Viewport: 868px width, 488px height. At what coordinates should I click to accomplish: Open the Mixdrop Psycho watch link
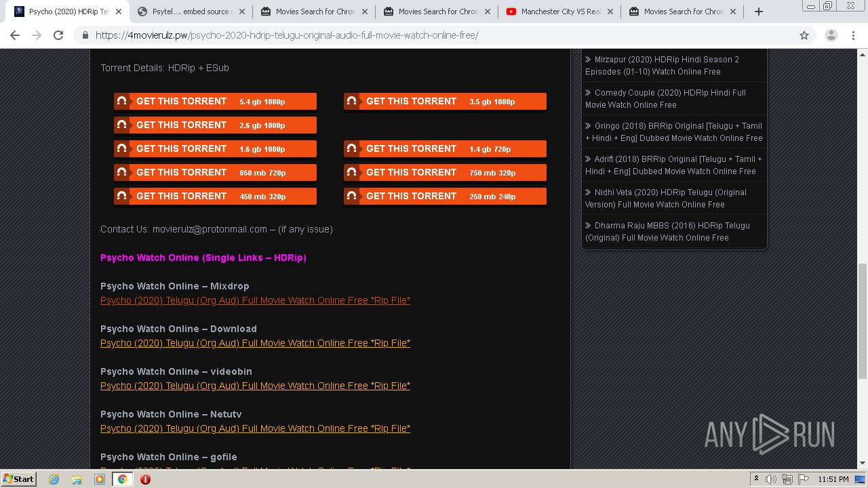(255, 300)
